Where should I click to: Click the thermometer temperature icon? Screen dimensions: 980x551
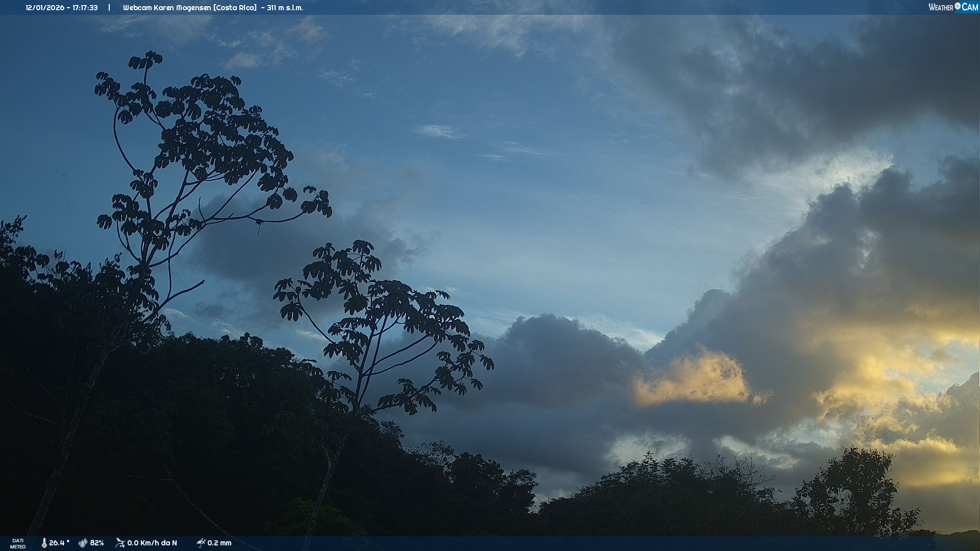[44, 543]
